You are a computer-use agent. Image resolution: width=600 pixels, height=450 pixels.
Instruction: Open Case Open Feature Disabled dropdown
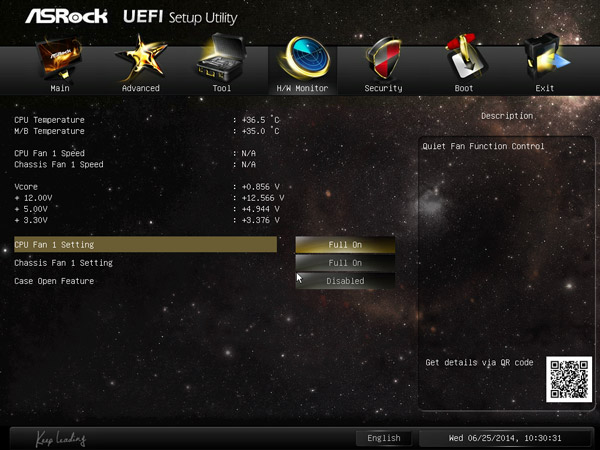click(x=345, y=281)
